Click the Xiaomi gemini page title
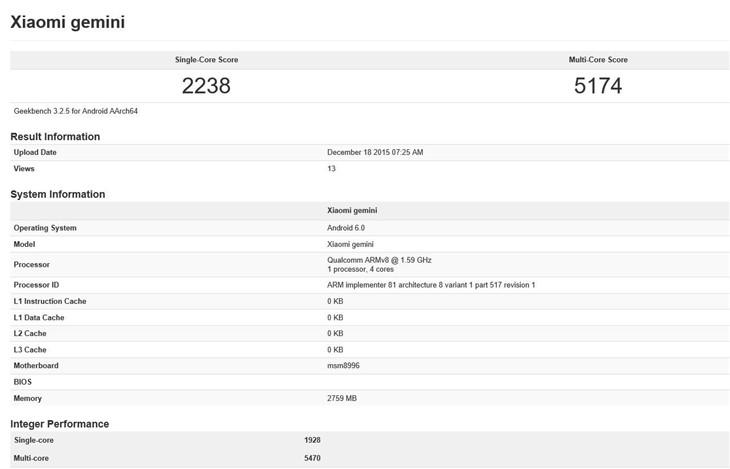 tap(68, 22)
